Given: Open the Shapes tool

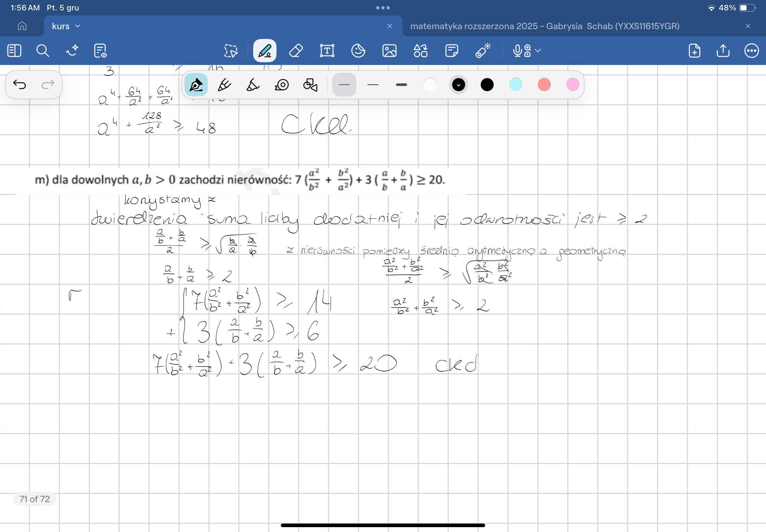Looking at the screenshot, I should (420, 51).
